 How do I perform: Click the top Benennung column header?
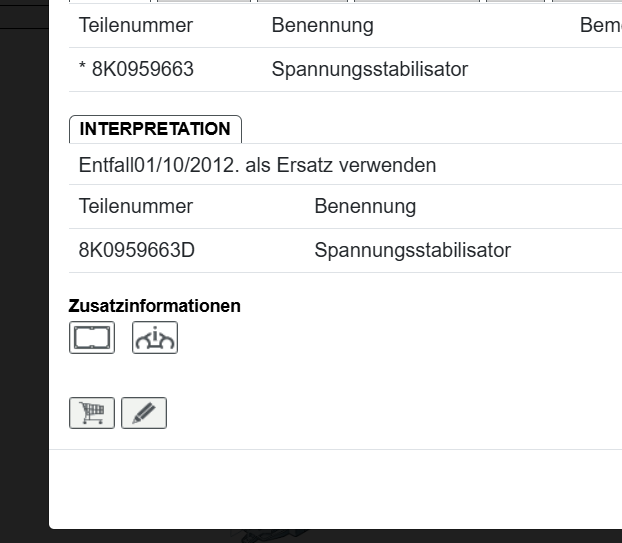pyautogui.click(x=322, y=26)
